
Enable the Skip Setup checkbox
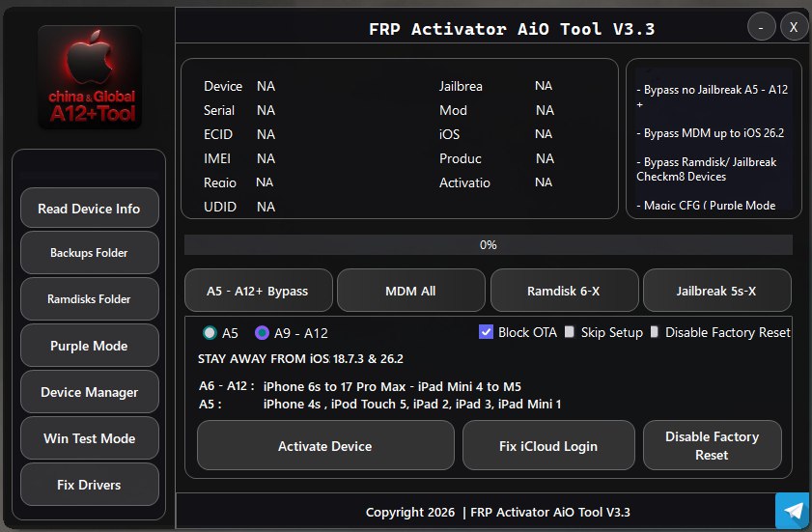(570, 332)
